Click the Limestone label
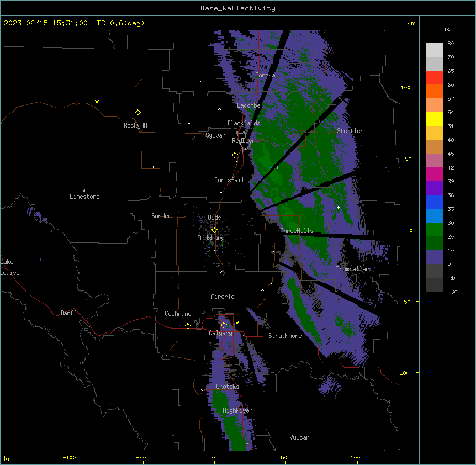Viewport: 476px width, 465px height. (84, 197)
